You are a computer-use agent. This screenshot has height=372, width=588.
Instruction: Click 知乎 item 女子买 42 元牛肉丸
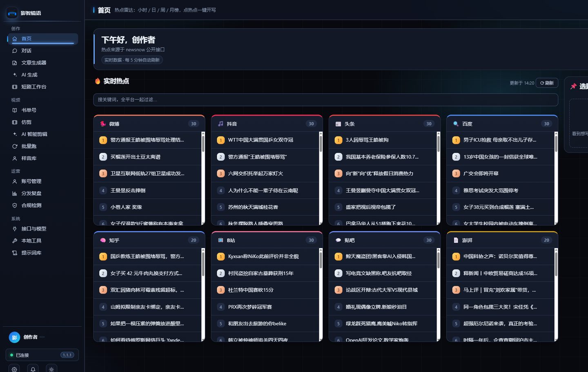147,273
